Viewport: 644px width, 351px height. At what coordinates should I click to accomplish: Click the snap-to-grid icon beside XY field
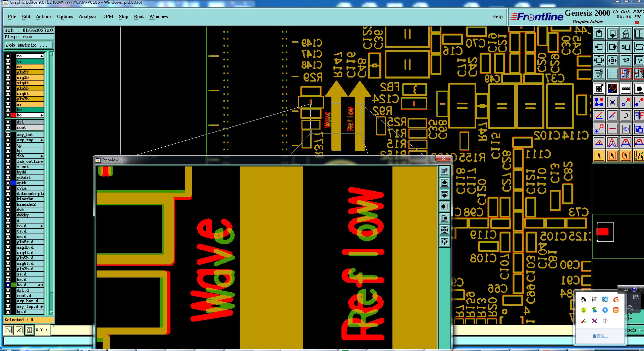point(30,330)
